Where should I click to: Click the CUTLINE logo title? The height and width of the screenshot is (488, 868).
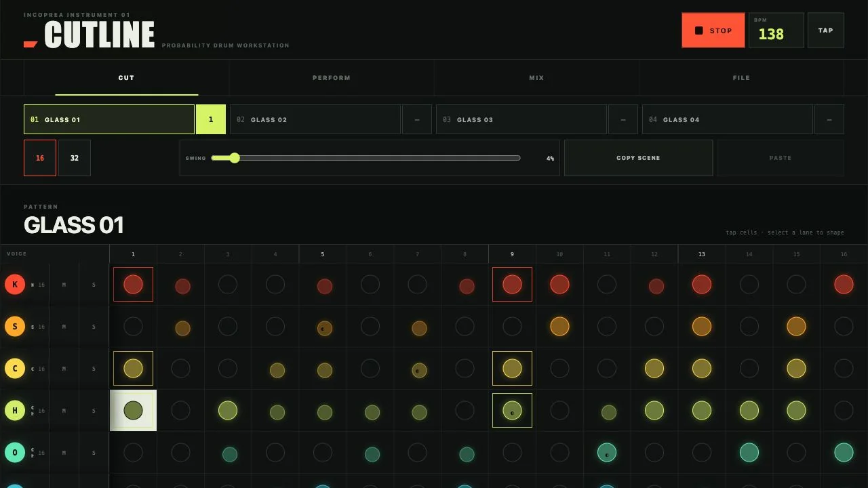coord(100,35)
